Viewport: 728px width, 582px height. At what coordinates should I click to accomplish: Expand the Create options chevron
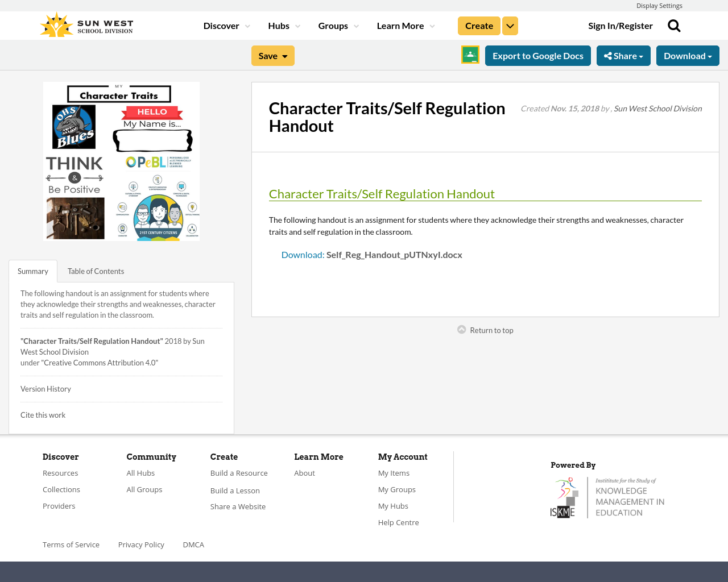point(510,25)
